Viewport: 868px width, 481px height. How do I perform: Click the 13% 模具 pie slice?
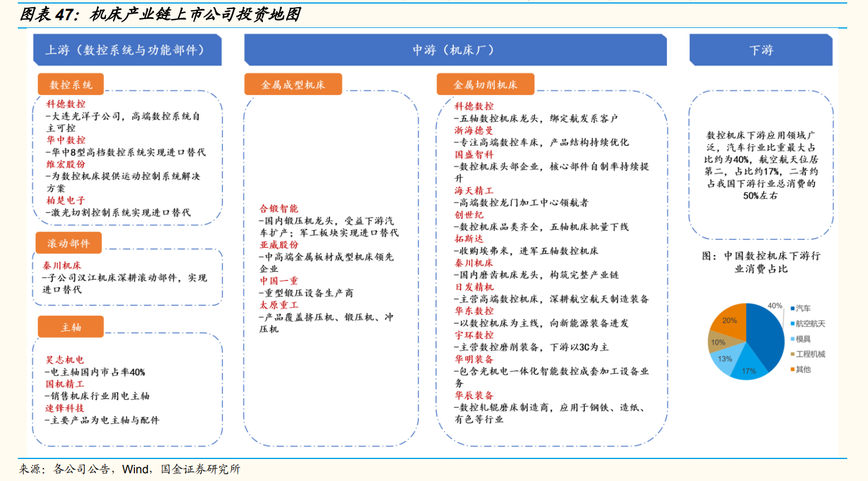pos(725,357)
